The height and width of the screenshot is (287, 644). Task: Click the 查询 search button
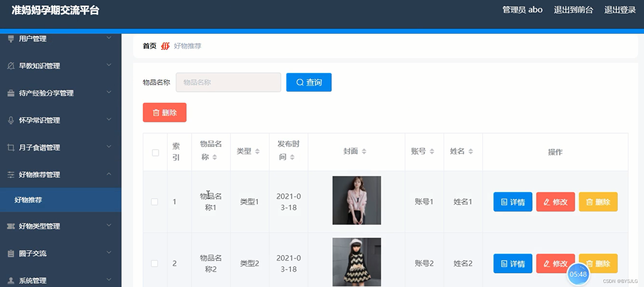(x=309, y=82)
